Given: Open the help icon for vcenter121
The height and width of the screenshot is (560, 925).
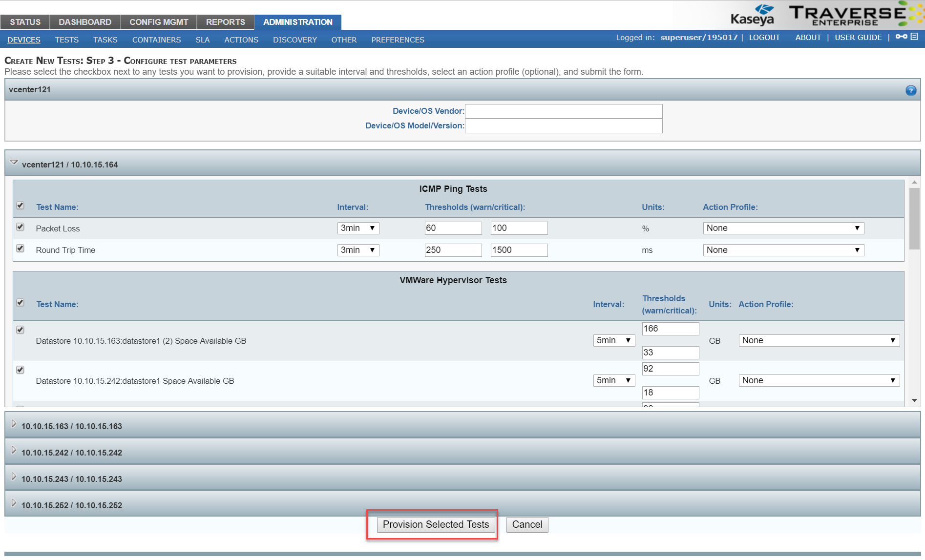Looking at the screenshot, I should pyautogui.click(x=911, y=90).
